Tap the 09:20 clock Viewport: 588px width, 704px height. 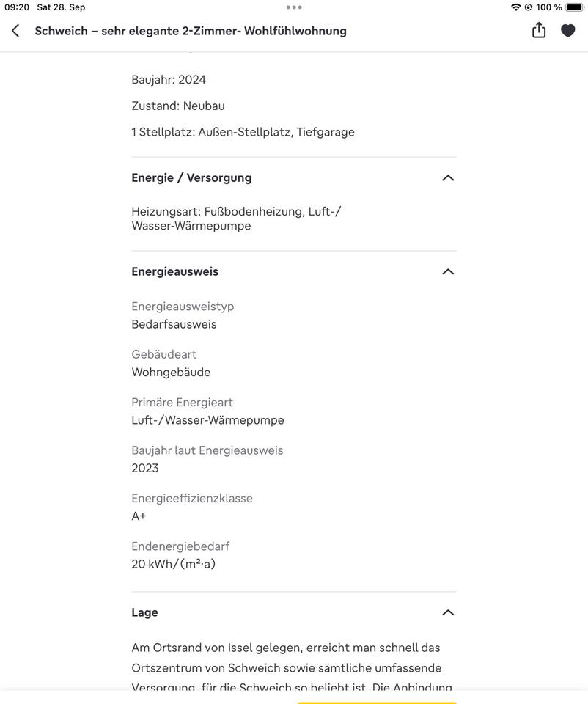tap(17, 7)
